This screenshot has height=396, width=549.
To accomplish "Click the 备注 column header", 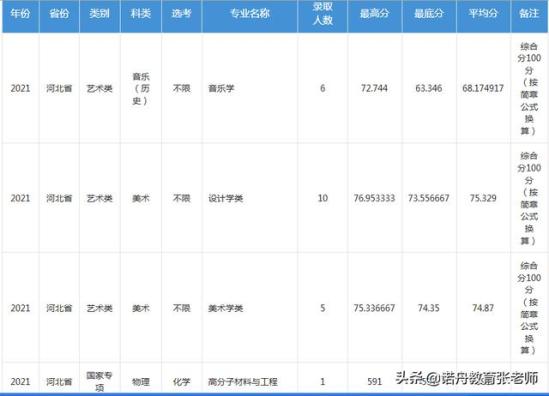I will click(x=529, y=14).
